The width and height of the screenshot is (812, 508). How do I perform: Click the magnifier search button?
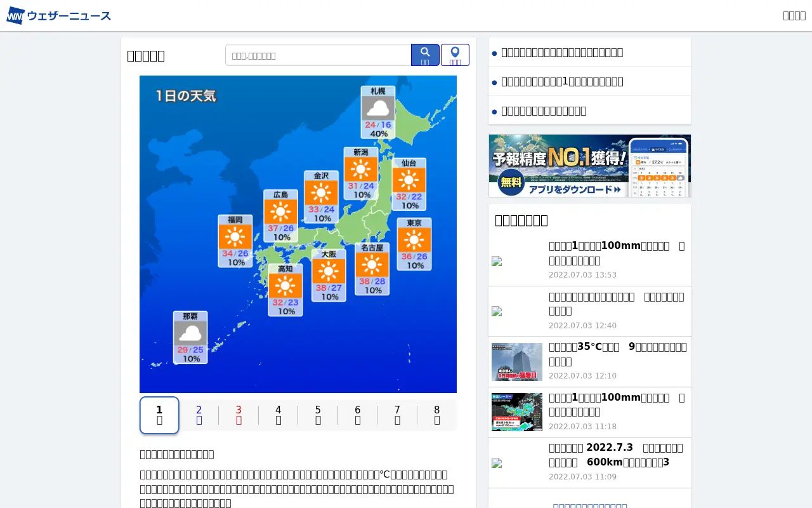click(425, 55)
